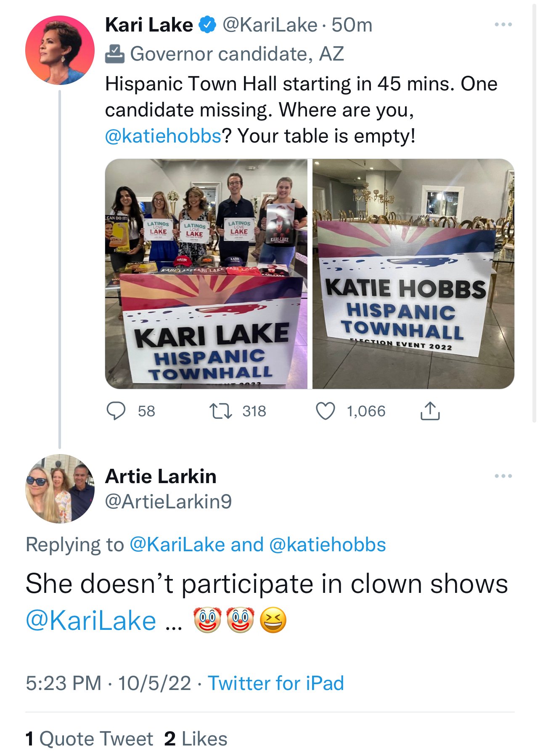Open Artie Larkin's profile avatar
The image size is (540, 756).
tap(60, 489)
